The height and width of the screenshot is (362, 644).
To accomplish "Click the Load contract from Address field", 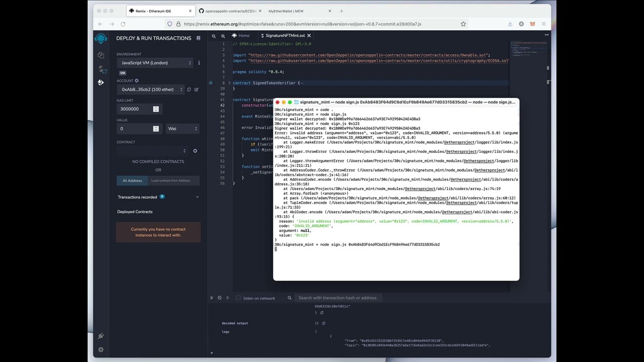I will (x=173, y=180).
